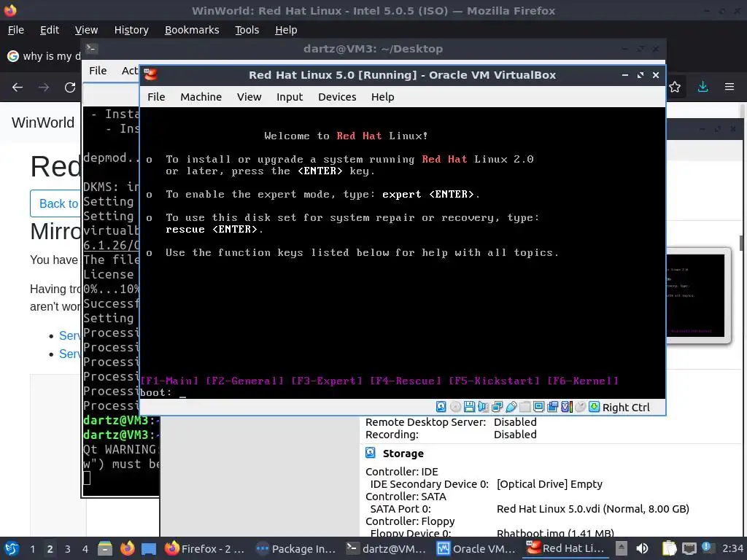Click the Right Ctrl host key label
This screenshot has width=747, height=560.
(x=626, y=408)
